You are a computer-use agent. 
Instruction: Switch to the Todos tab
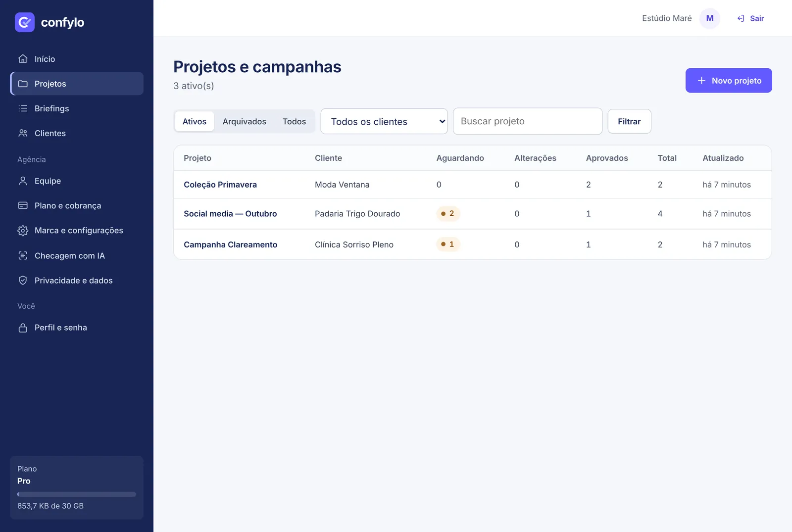(294, 121)
